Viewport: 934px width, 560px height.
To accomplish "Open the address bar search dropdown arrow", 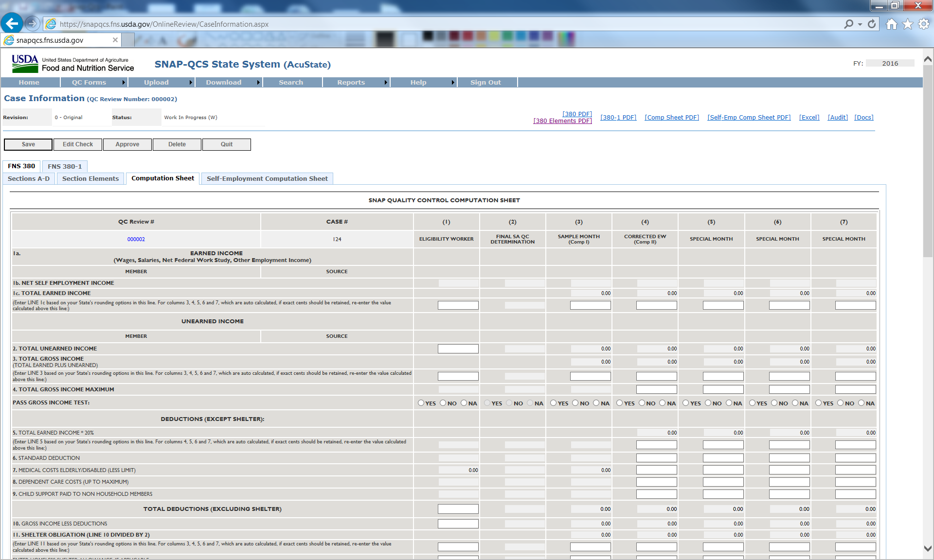I will point(860,24).
